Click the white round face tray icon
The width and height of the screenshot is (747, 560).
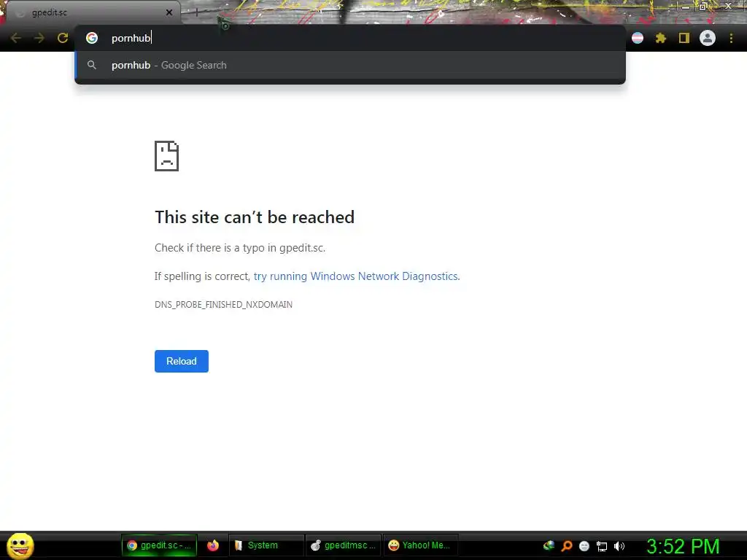[x=584, y=546]
